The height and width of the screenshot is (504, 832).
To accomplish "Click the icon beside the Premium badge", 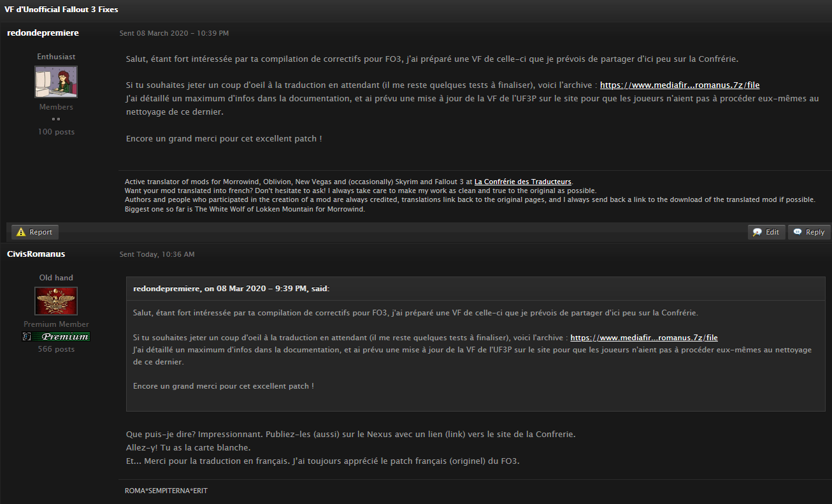I will [x=27, y=336].
